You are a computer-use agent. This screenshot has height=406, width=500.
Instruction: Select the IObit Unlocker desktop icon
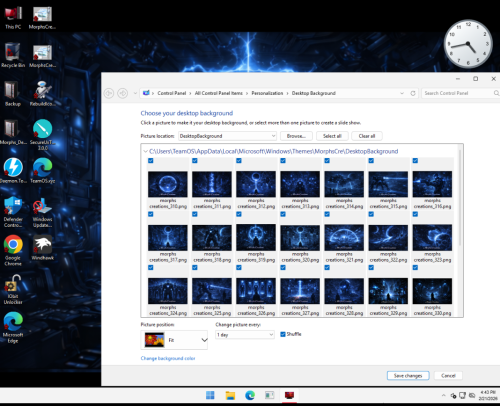coord(13,289)
